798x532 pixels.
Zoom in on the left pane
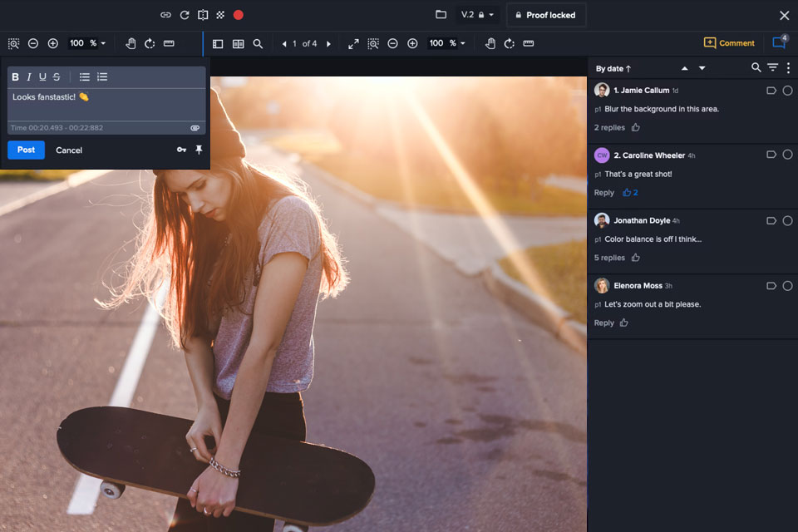pyautogui.click(x=53, y=44)
